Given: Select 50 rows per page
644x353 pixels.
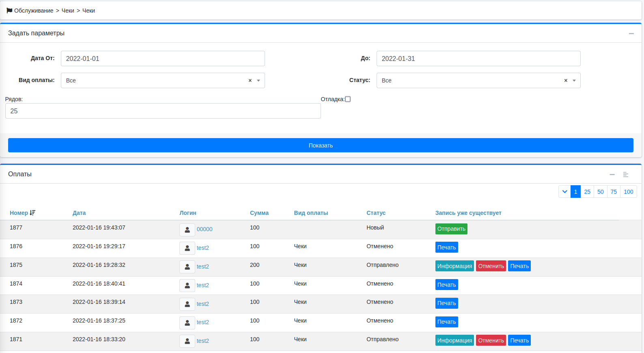Looking at the screenshot, I should click(600, 192).
